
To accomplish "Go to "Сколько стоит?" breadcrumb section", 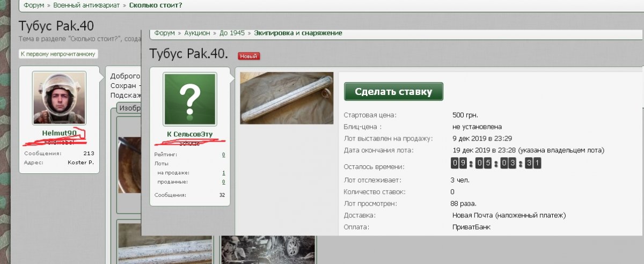I will (x=156, y=5).
